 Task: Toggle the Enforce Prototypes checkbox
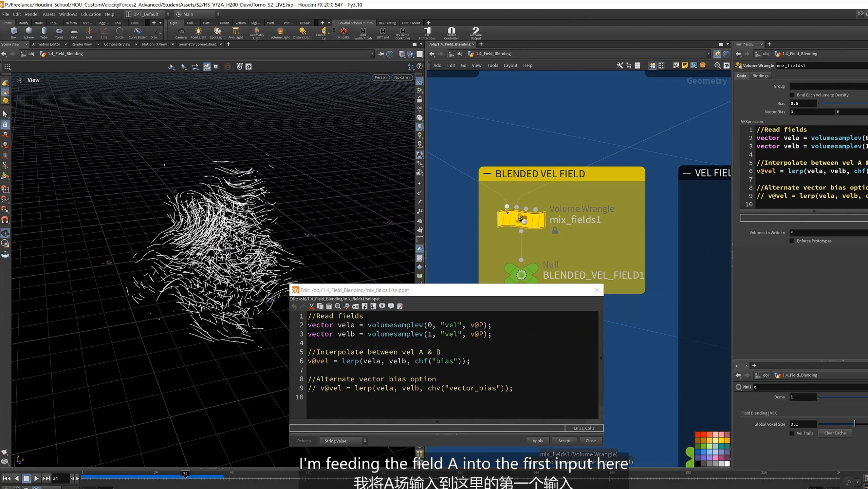click(792, 241)
